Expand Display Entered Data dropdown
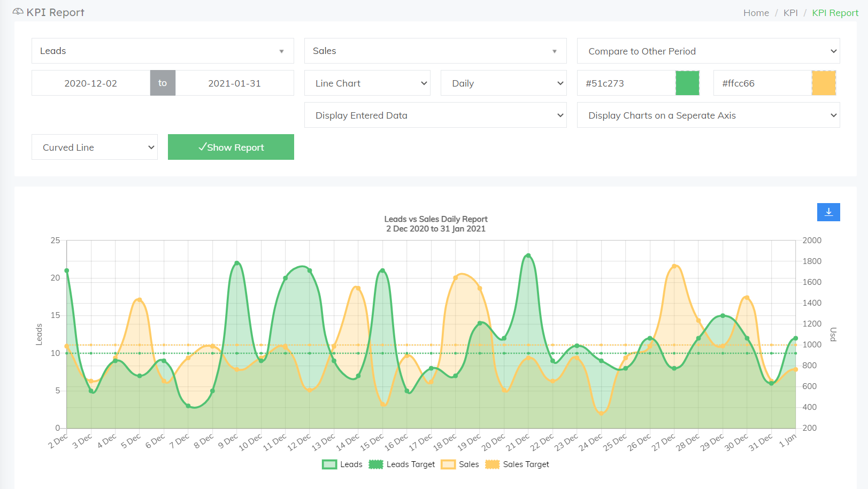Viewport: 868px width, 489px height. (435, 115)
